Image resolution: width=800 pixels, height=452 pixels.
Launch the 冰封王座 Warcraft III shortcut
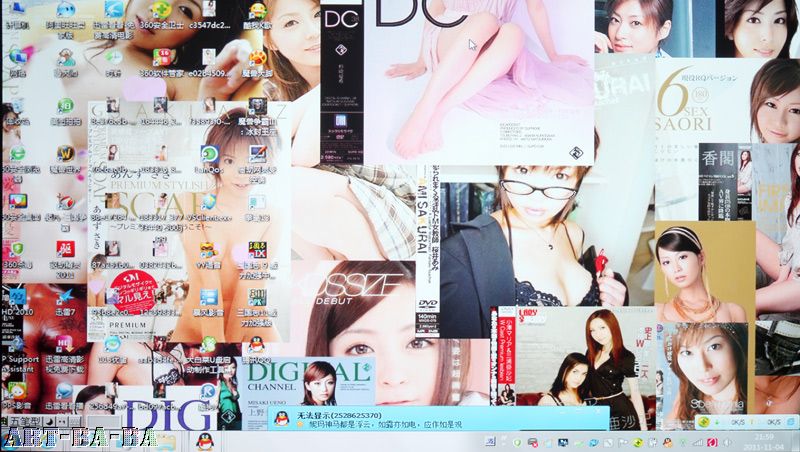coord(258,115)
